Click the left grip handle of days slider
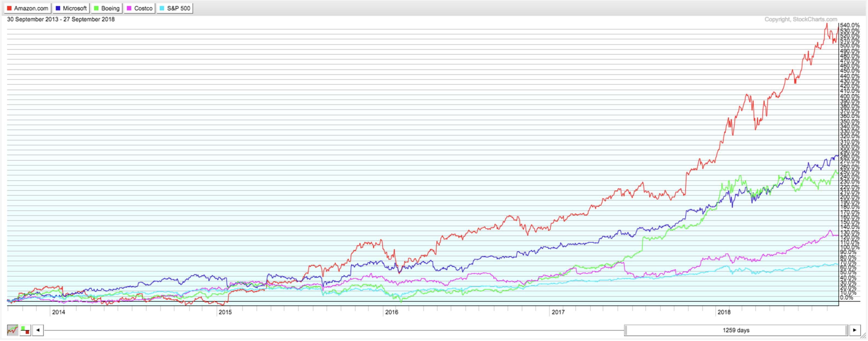The height and width of the screenshot is (341, 868). [x=626, y=330]
